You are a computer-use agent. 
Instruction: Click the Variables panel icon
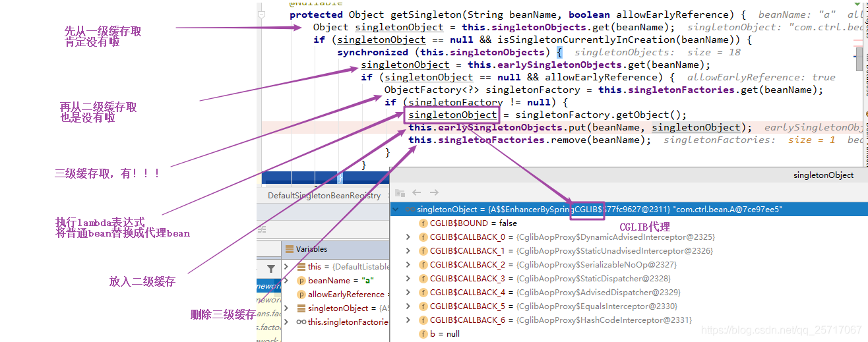tap(290, 249)
